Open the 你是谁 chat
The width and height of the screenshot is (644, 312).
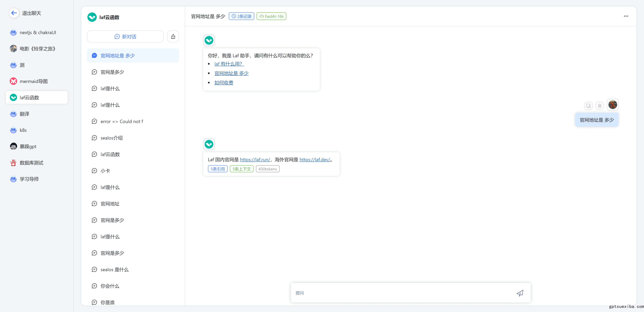tap(133, 302)
